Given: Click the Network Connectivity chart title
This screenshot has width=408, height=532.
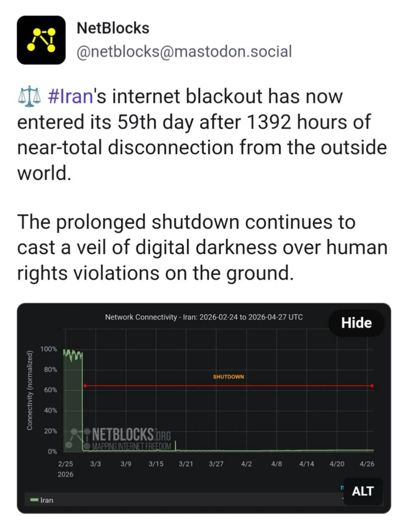Looking at the screenshot, I should [x=204, y=317].
